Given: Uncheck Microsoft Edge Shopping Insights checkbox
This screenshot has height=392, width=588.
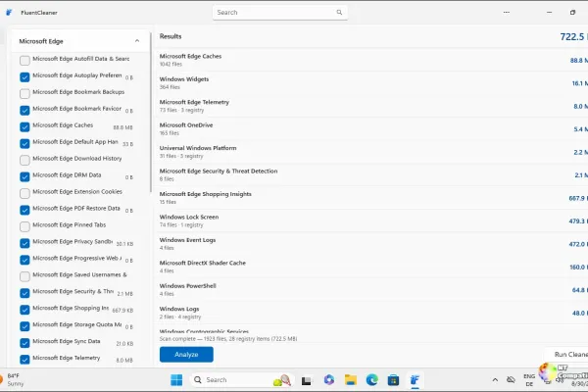Looking at the screenshot, I should pyautogui.click(x=24, y=310).
